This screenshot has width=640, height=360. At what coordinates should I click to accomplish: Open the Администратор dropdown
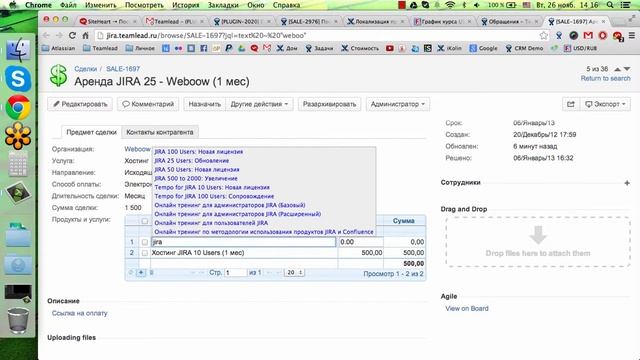click(x=398, y=104)
